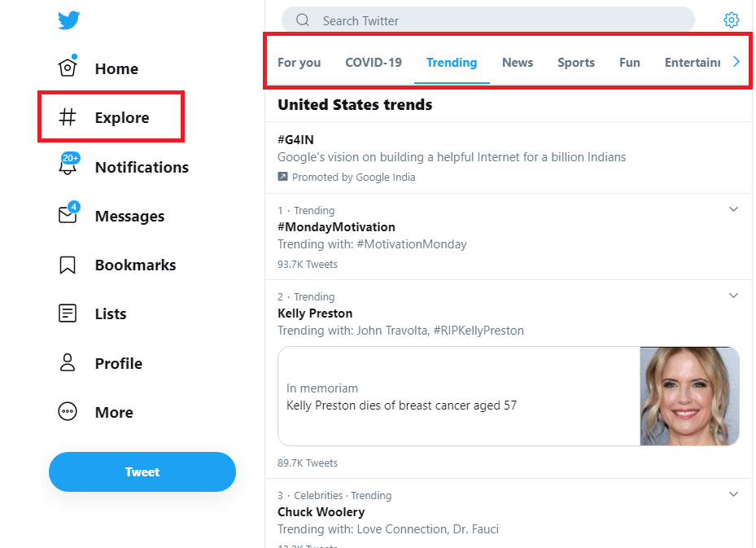Click the Bookmarks ribbon icon
Image resolution: width=756 pixels, height=548 pixels.
[x=68, y=265]
